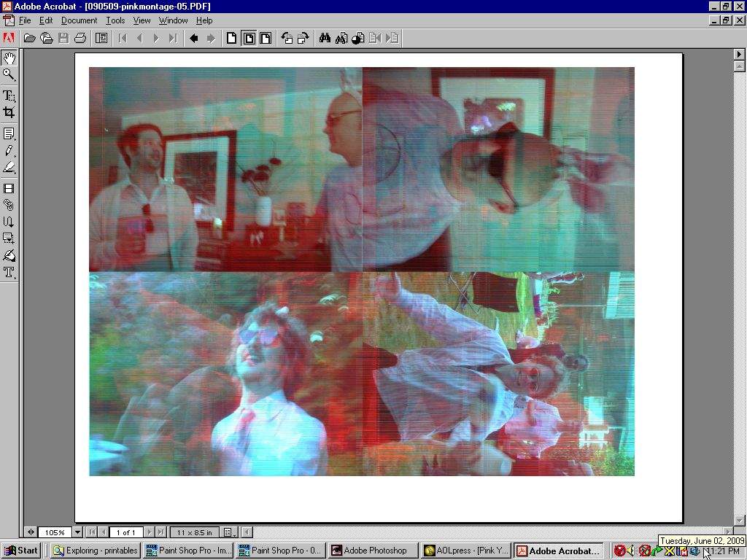Click the Open file folder icon
This screenshot has width=747, height=560.
coord(29,38)
